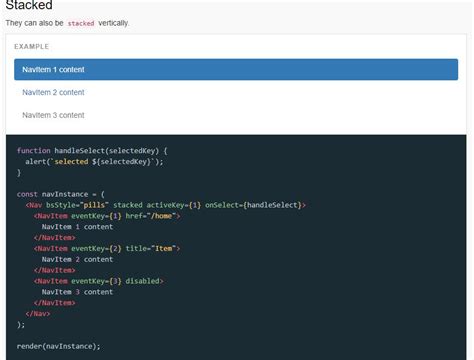Click the Nav bsStyle="pills" stacked code line
This screenshot has height=360, width=474.
point(166,205)
